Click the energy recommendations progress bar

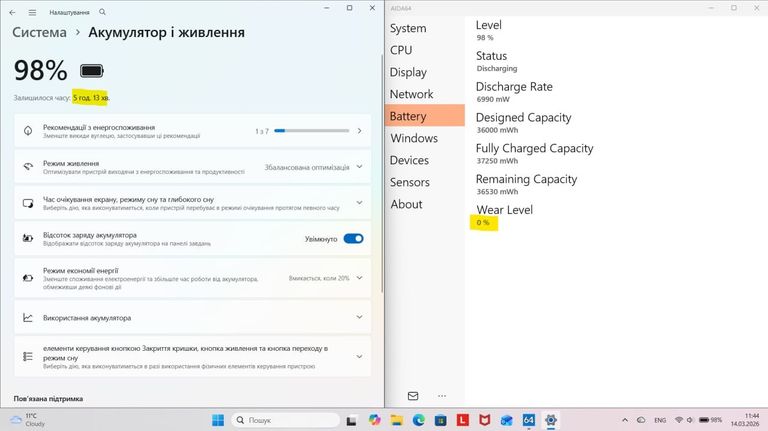[312, 131]
